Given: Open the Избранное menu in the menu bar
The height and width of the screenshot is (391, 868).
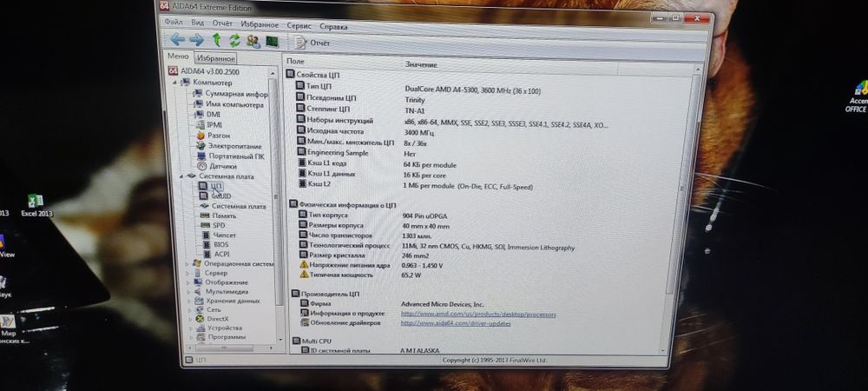Looking at the screenshot, I should tap(260, 25).
